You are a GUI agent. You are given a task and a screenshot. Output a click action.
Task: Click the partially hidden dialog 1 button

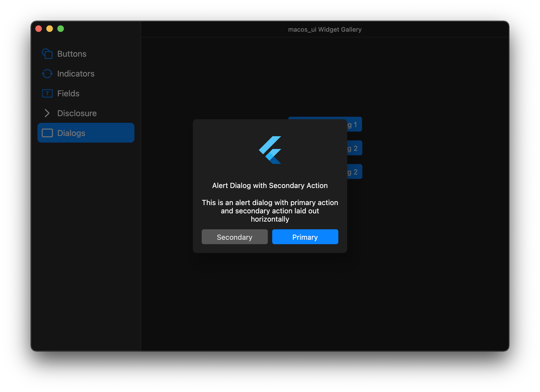(354, 124)
